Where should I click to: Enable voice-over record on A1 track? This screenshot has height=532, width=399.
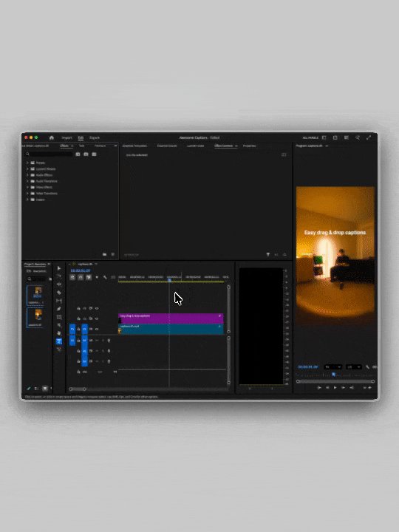(x=109, y=341)
